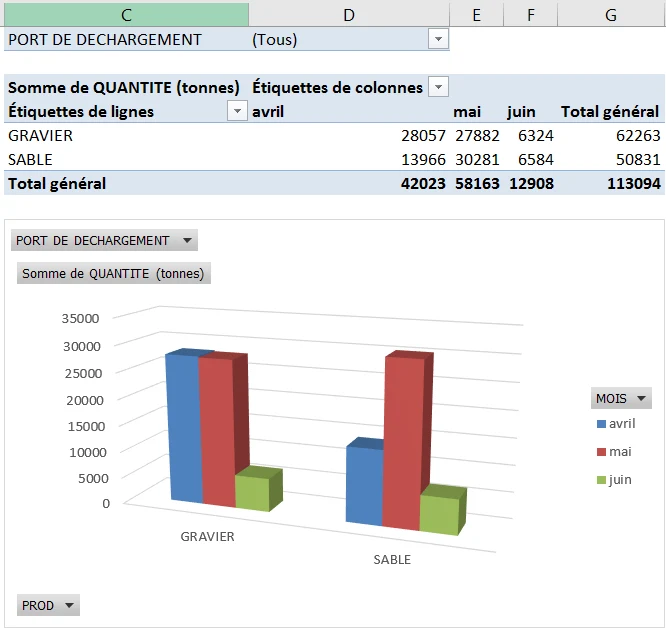Click the blue avril bar for GRAVIER
The height and width of the screenshot is (628, 666).
pos(183,427)
